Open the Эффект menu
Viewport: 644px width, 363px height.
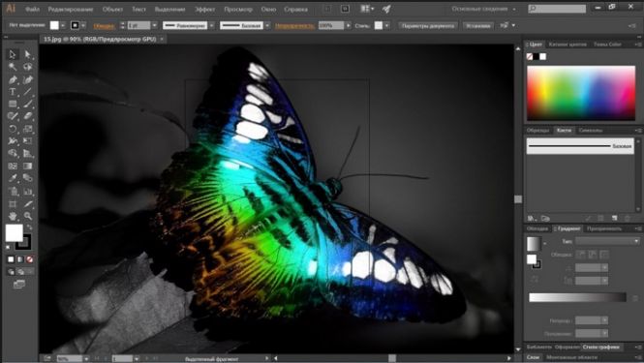(x=204, y=9)
